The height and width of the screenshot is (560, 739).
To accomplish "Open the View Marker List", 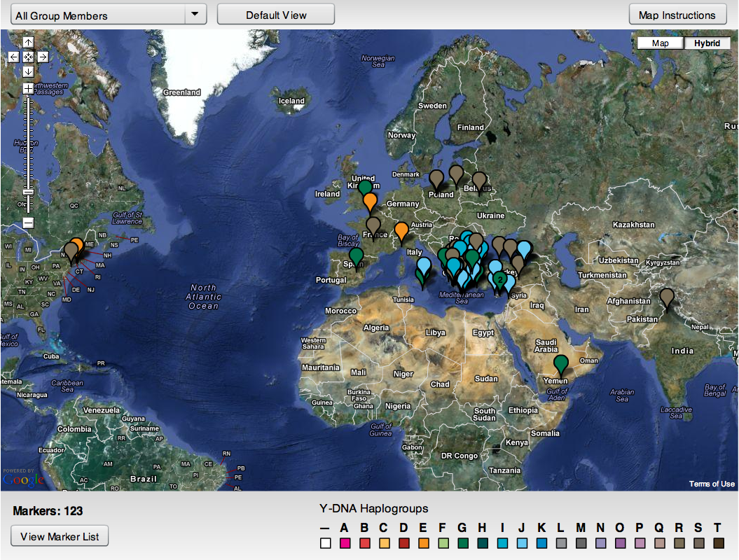I will 60,535.
